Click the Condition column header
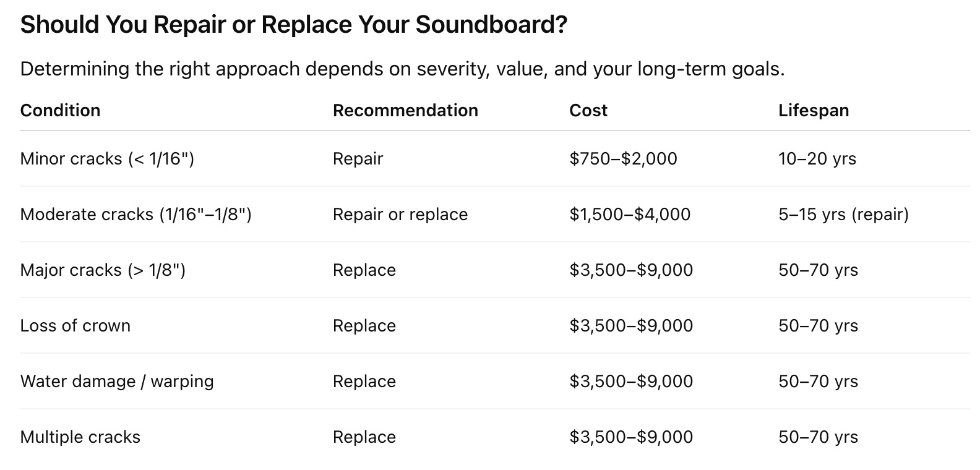 60,110
